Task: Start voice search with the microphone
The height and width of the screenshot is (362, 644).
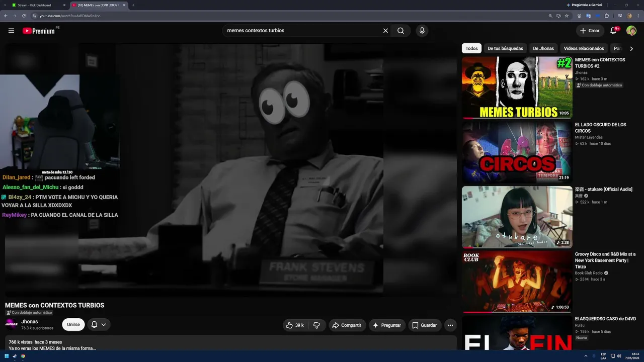Action: (422, 31)
